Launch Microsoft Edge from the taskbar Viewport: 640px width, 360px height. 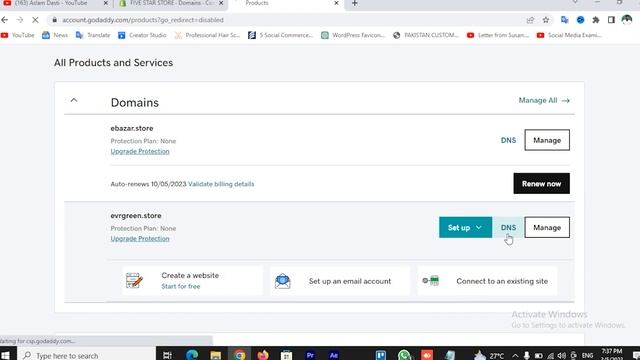[191, 355]
